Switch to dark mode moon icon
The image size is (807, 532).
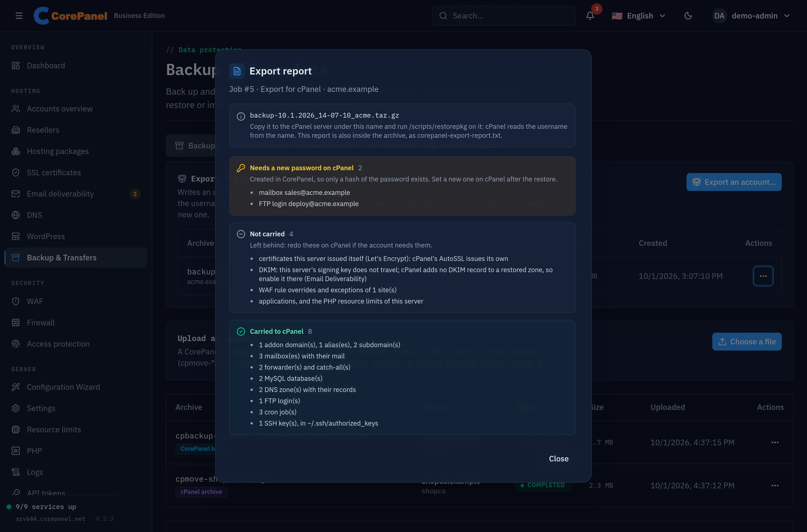[x=688, y=16]
